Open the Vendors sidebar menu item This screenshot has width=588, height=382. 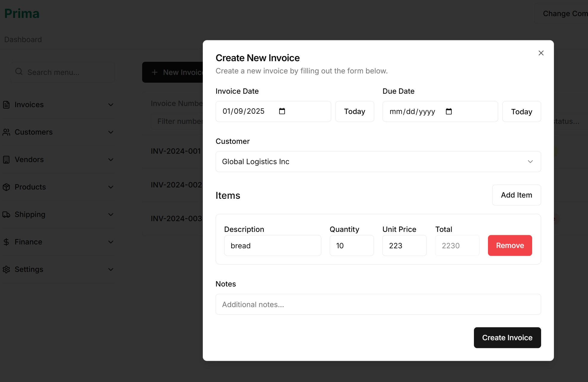click(x=59, y=160)
